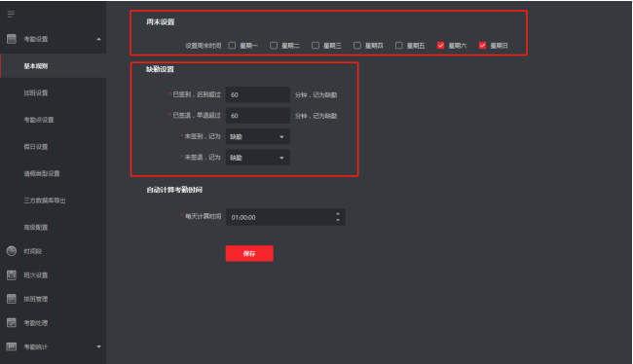The image size is (633, 364).
Task: Collapse the 考勤设置 section arrow
Action: [99, 39]
